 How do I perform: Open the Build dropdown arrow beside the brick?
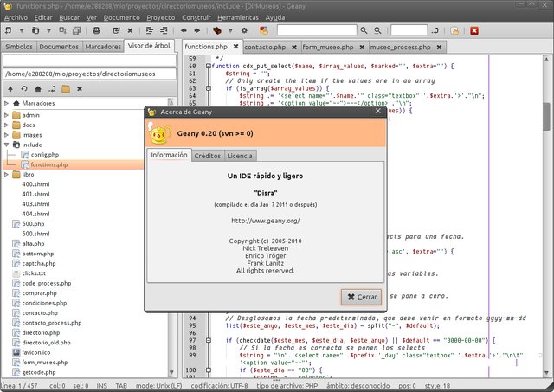[x=230, y=31]
